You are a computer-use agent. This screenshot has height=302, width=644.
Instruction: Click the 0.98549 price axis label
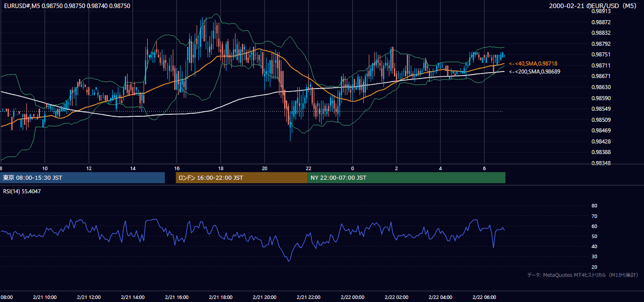point(601,109)
